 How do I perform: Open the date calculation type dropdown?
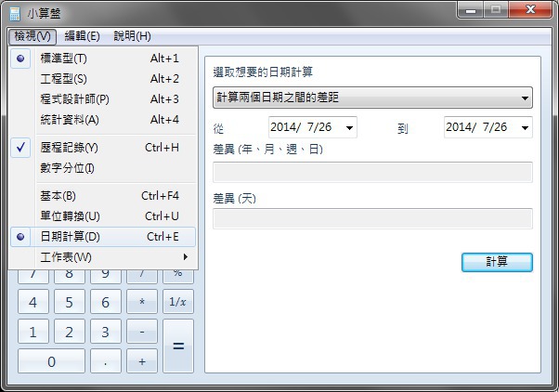[372, 98]
